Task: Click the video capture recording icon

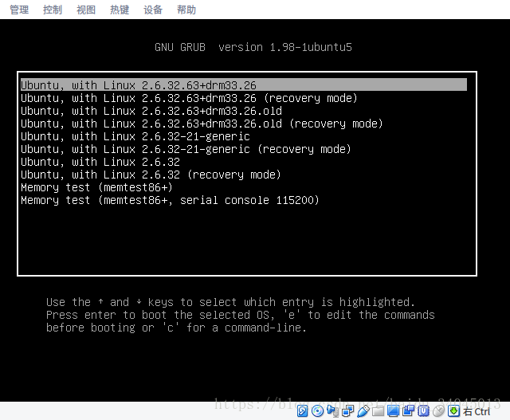Action: point(408,410)
